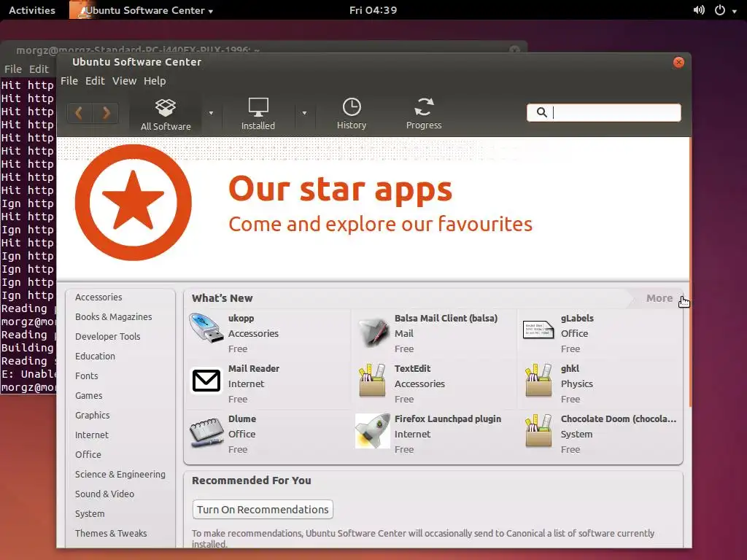Open the Ubuntu Software Center app menu
This screenshot has width=747, height=560.
(142, 10)
